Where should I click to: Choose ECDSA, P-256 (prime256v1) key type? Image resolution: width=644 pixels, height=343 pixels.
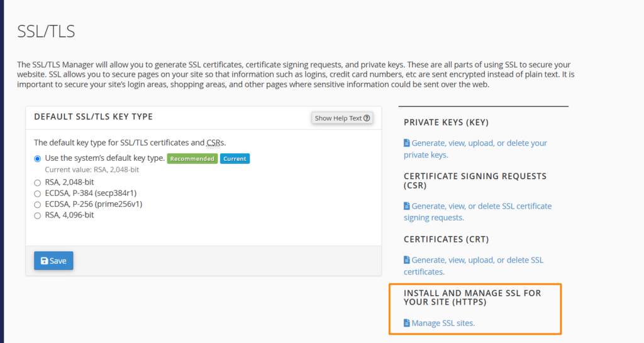[38, 204]
